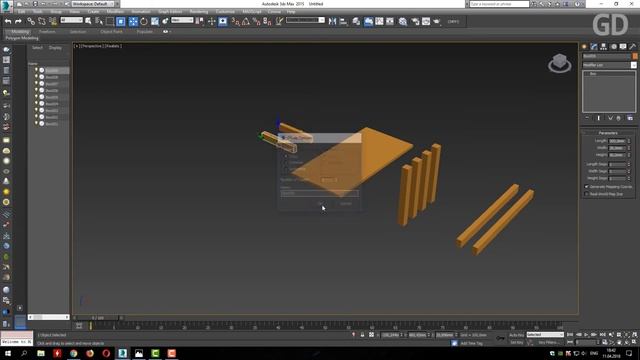Screen dimensions: 640x360
Task: Click the time slider frame handle
Action: coord(98,318)
